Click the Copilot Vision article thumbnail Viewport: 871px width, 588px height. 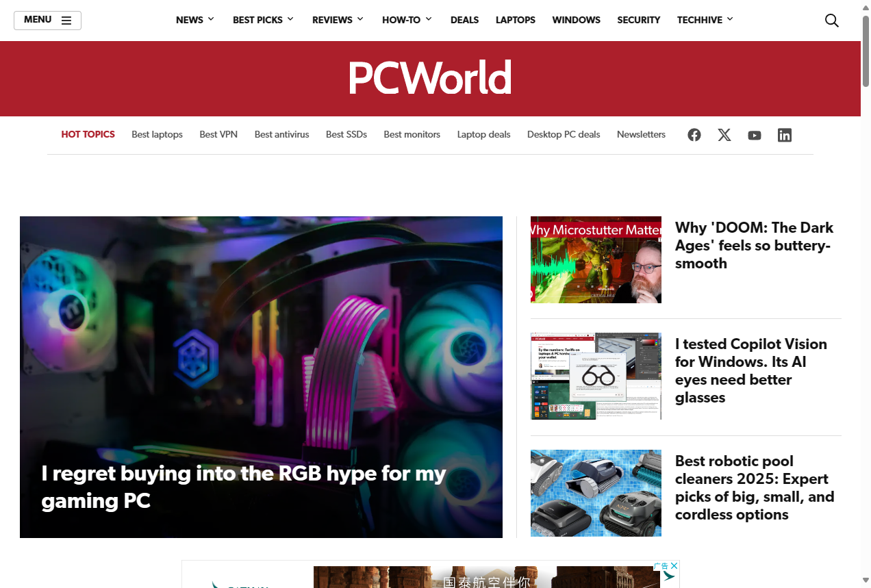point(596,376)
